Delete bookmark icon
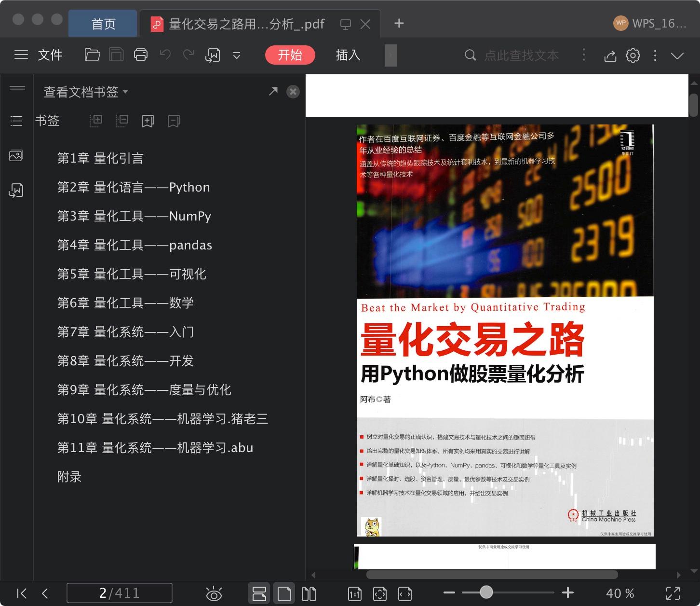The height and width of the screenshot is (606, 700). point(174,121)
